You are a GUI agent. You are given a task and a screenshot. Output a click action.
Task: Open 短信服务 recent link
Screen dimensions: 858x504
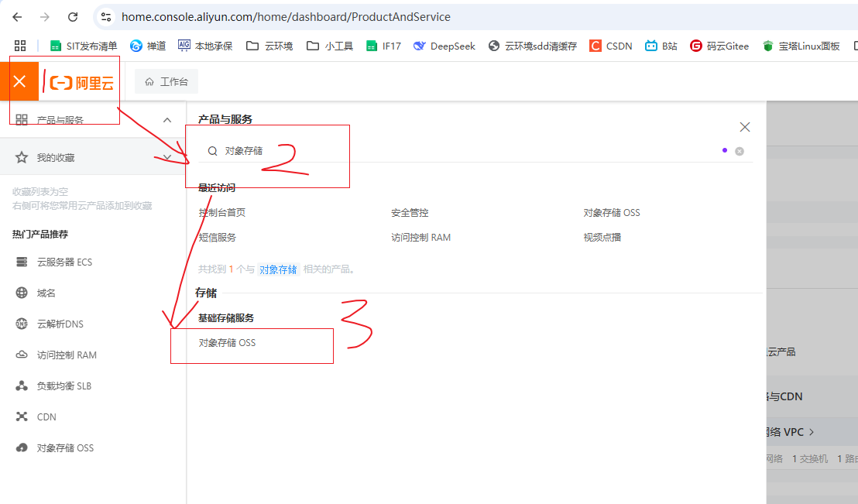(218, 238)
